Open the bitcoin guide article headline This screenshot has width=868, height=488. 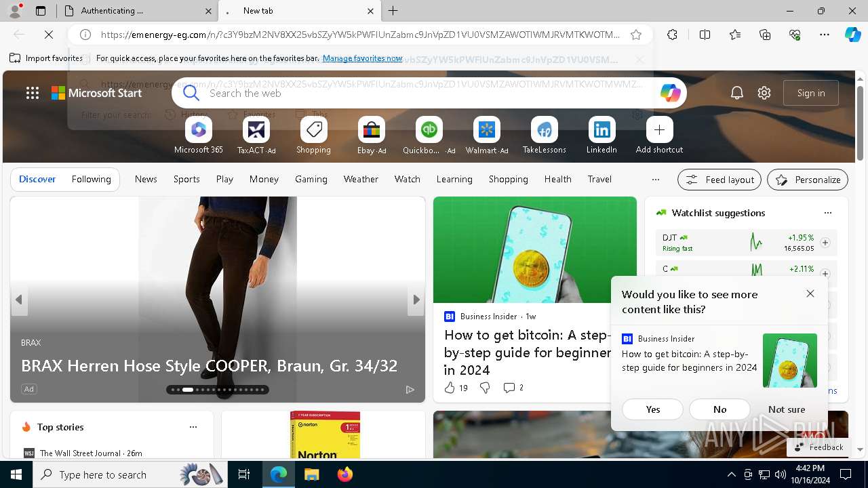tap(528, 352)
